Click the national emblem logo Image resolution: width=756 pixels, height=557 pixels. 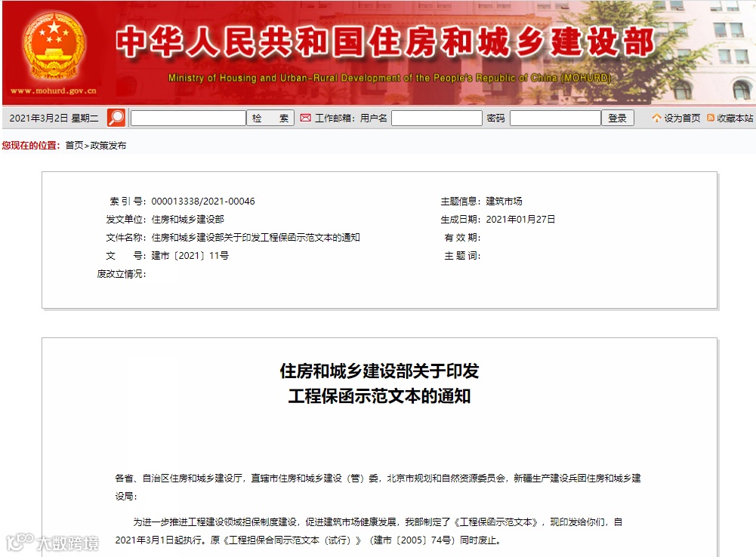pyautogui.click(x=54, y=46)
